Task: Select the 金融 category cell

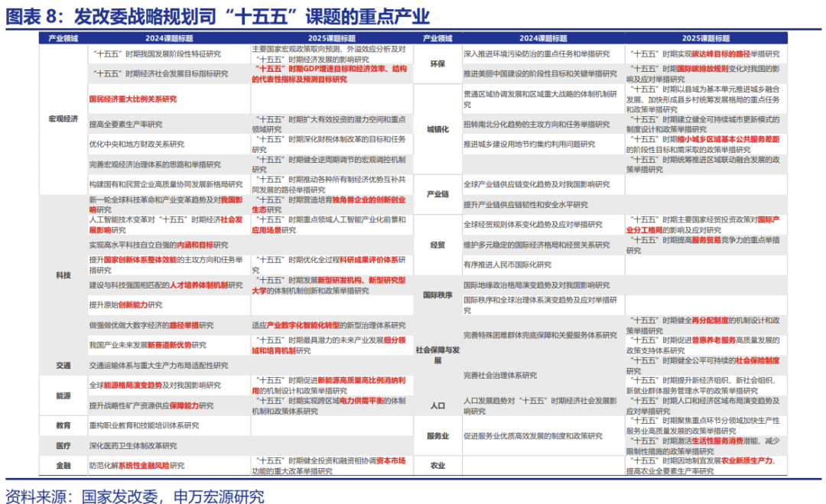Action: tap(63, 465)
